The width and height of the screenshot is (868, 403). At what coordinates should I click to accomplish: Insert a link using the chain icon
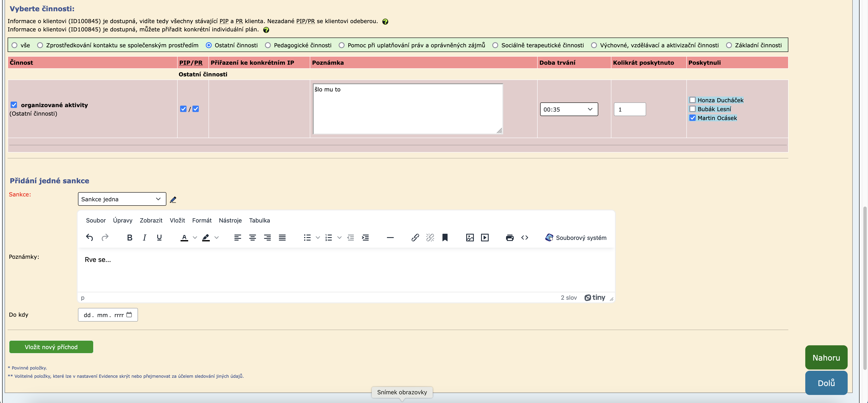click(x=415, y=238)
